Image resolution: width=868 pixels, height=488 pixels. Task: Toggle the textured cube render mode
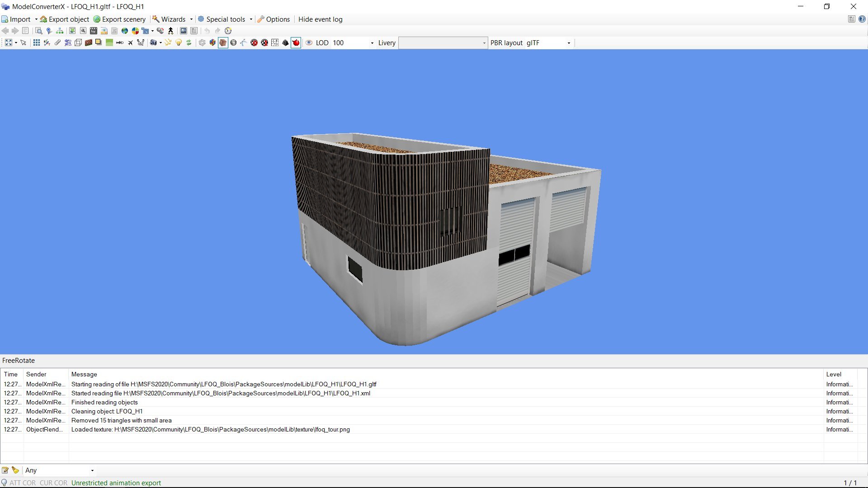[223, 42]
